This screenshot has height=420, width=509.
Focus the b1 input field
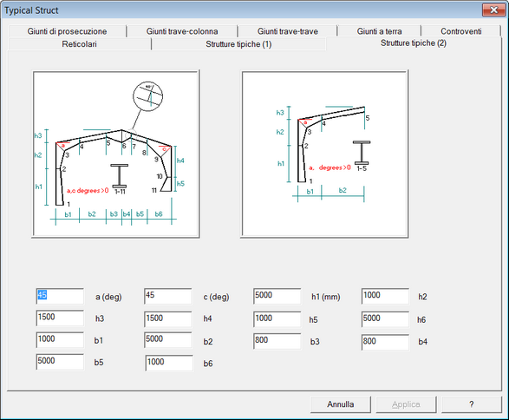tap(60, 340)
